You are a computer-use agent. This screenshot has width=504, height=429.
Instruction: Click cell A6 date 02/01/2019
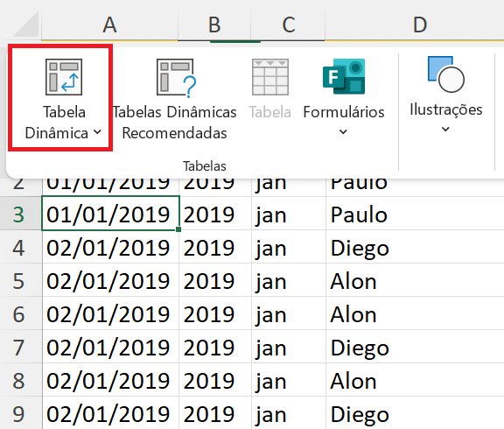pyautogui.click(x=110, y=314)
